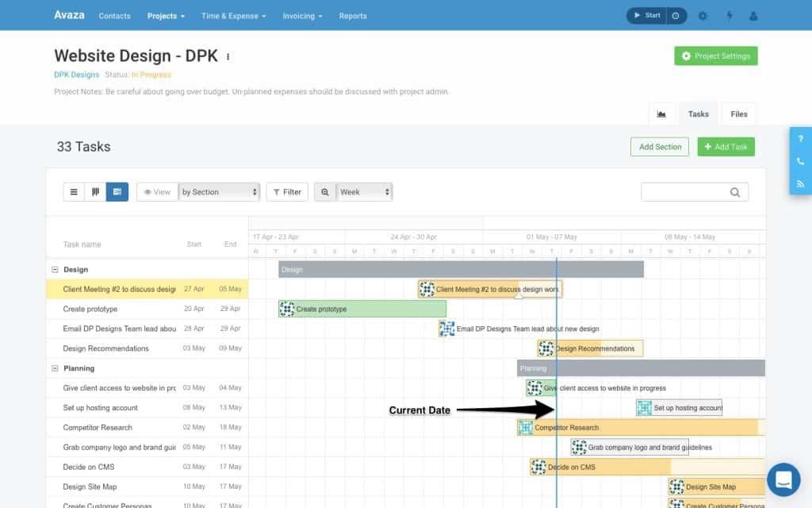Click the settings gear in the top navbar
812x508 pixels.
(703, 15)
